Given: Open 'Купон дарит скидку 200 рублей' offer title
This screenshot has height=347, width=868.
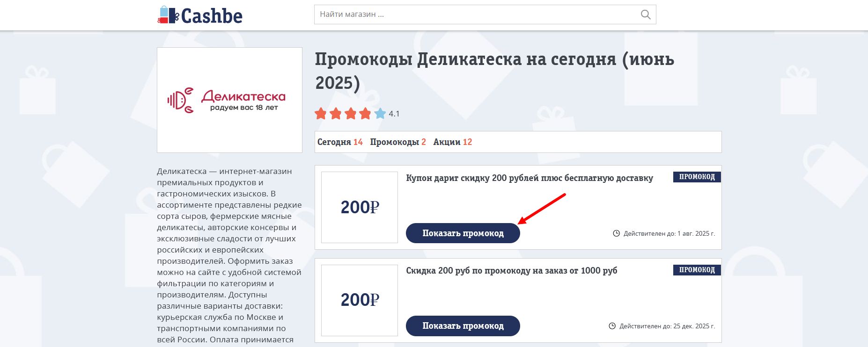Looking at the screenshot, I should 530,178.
